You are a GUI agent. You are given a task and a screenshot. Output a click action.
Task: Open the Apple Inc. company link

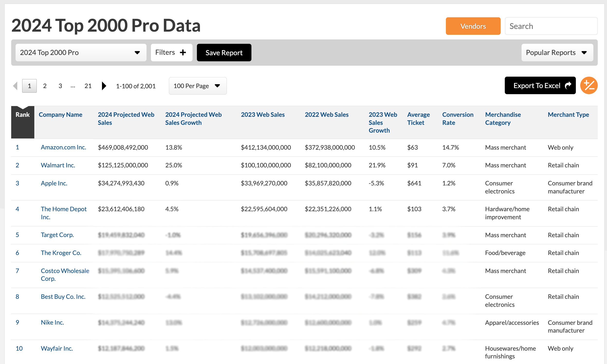pos(54,183)
